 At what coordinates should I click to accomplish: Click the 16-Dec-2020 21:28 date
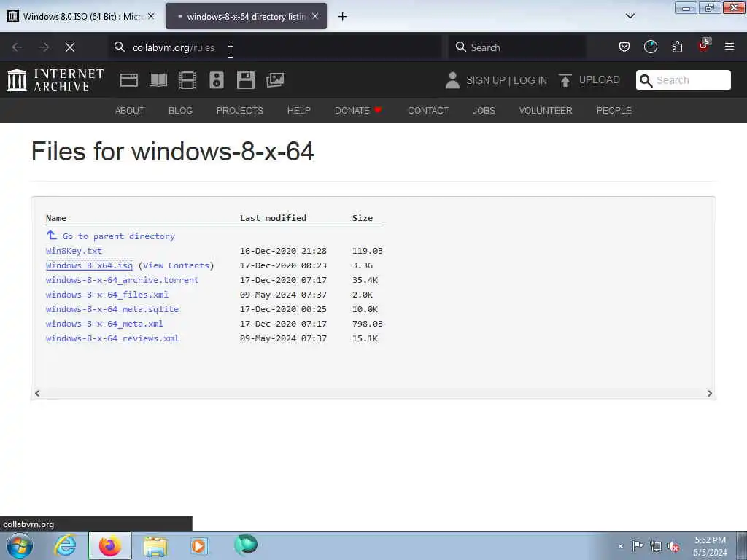tap(283, 251)
